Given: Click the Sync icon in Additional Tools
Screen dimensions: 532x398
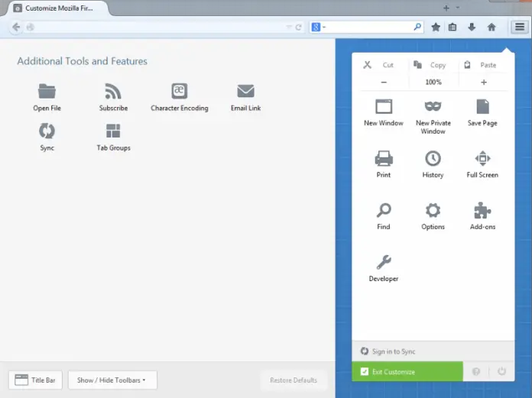Looking at the screenshot, I should (47, 131).
